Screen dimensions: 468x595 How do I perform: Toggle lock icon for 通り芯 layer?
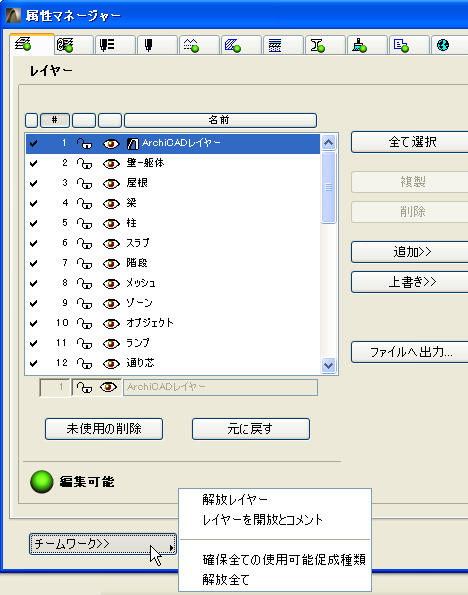tap(84, 364)
